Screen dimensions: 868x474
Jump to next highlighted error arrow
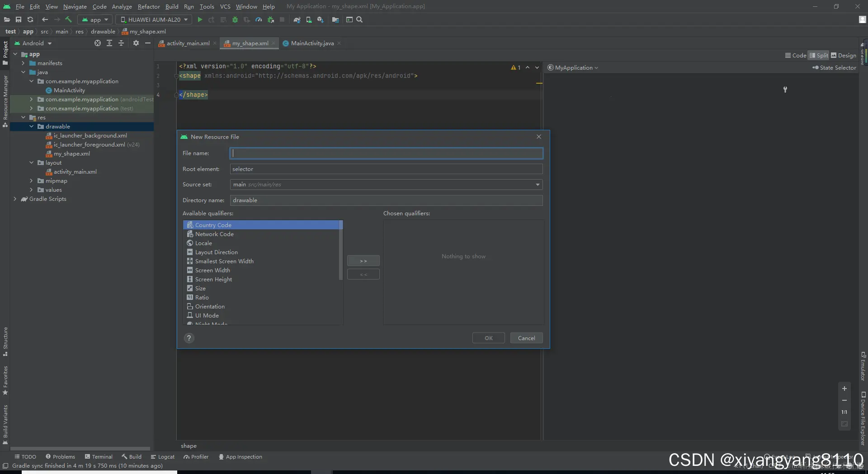pyautogui.click(x=537, y=67)
